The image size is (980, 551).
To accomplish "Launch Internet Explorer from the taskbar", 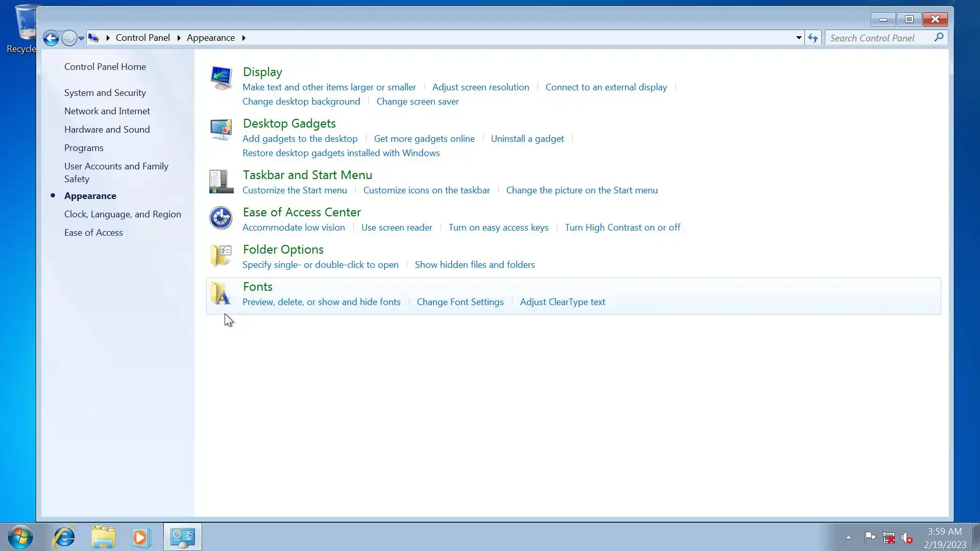I will pyautogui.click(x=64, y=537).
